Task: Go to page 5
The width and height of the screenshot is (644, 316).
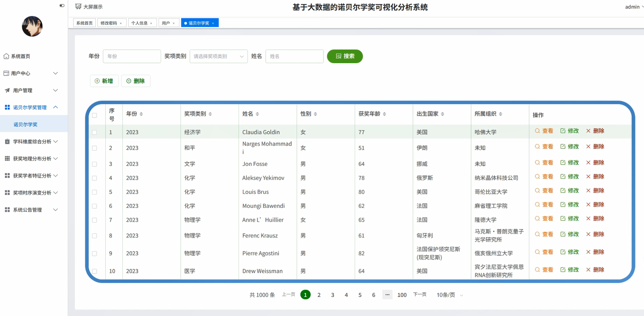Action: pos(360,295)
